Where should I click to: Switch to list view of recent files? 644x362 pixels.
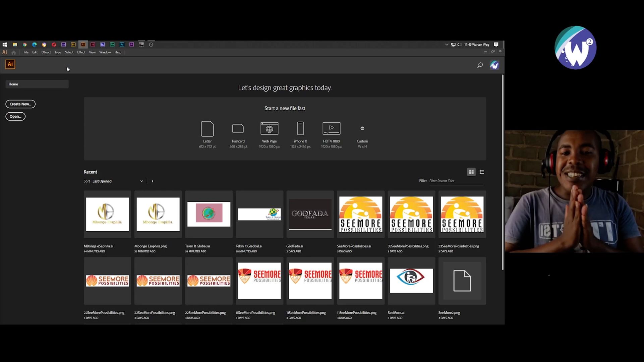click(x=482, y=172)
